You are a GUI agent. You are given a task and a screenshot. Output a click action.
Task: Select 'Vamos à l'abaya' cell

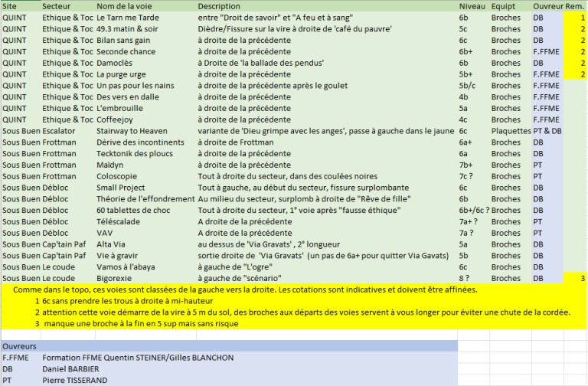[146, 267]
